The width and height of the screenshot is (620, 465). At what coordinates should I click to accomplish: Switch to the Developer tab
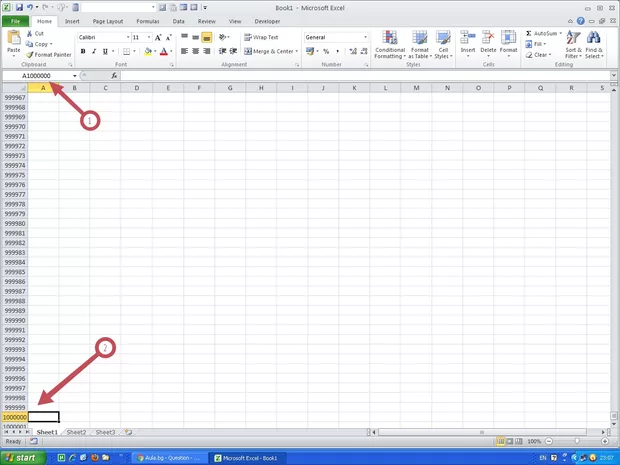[267, 21]
